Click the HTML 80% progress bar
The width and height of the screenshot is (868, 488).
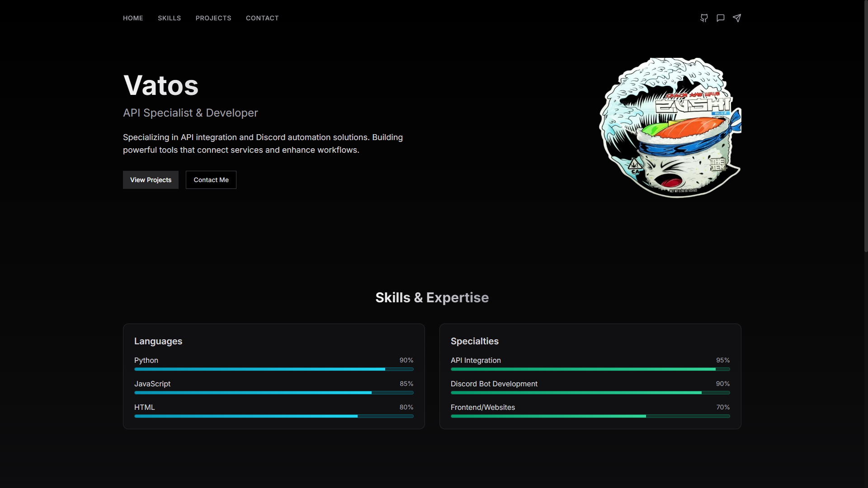(x=274, y=416)
